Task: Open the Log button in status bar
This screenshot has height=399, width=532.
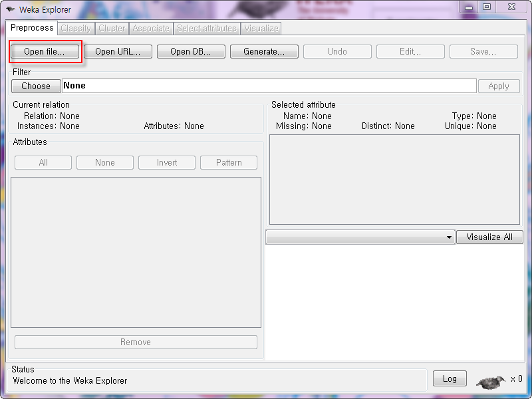Action: click(x=450, y=378)
